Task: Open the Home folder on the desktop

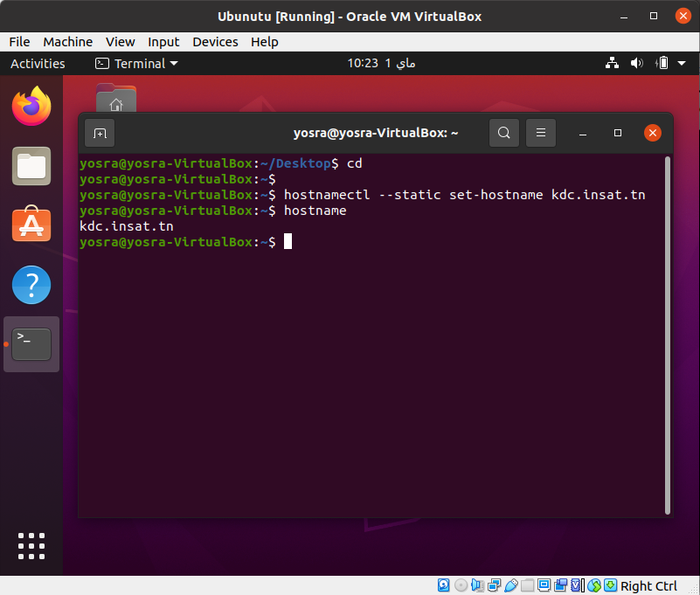Action: coord(116,98)
